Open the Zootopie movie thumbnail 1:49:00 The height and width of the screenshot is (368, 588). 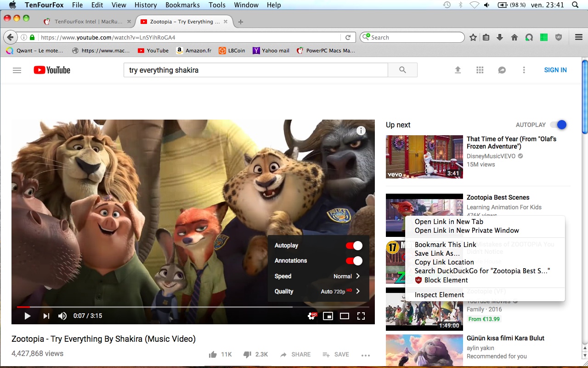pyautogui.click(x=424, y=309)
